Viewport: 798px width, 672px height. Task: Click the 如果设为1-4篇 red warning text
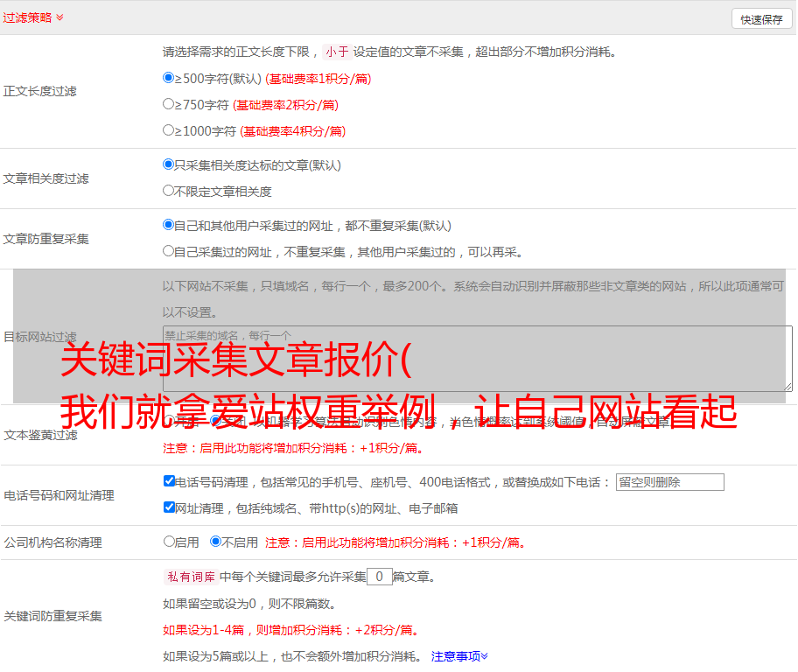pyautogui.click(x=292, y=630)
